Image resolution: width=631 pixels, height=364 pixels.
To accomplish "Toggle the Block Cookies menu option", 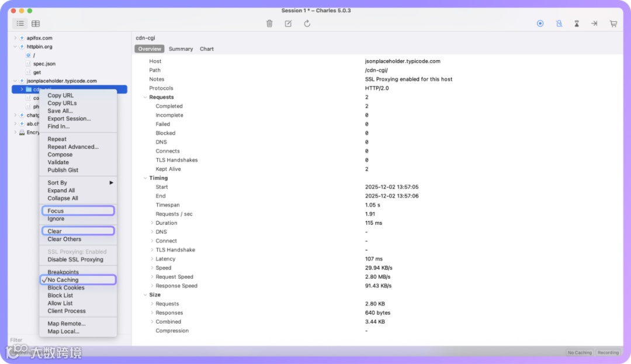I will tap(78, 288).
